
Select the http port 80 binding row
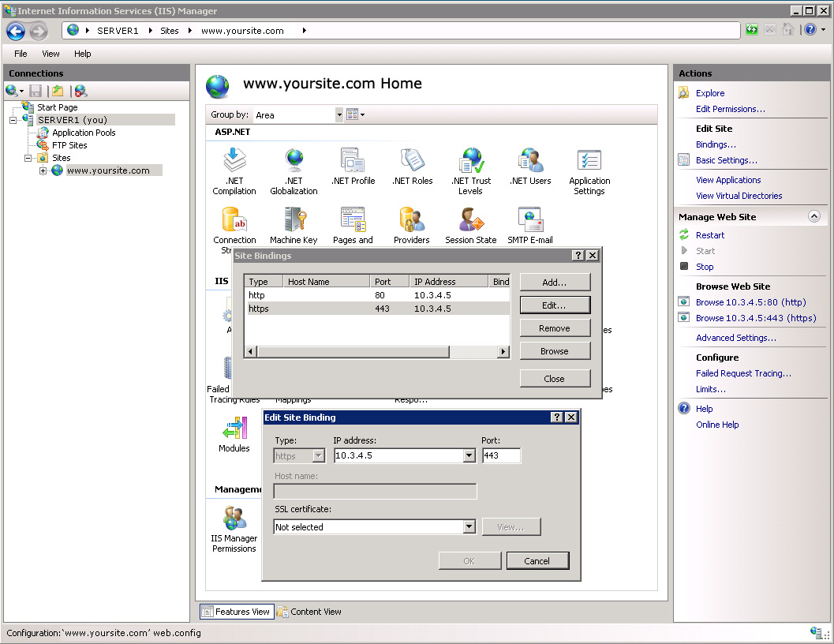pyautogui.click(x=377, y=295)
